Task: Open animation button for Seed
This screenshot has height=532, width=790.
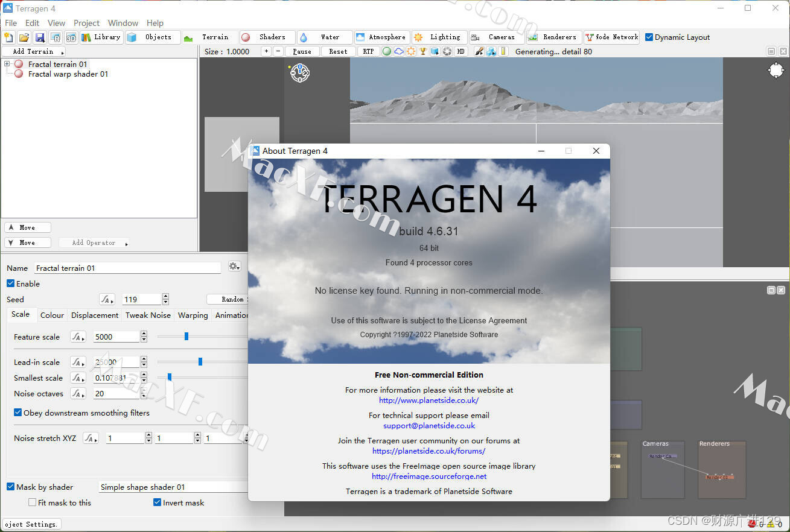Action: (107, 299)
